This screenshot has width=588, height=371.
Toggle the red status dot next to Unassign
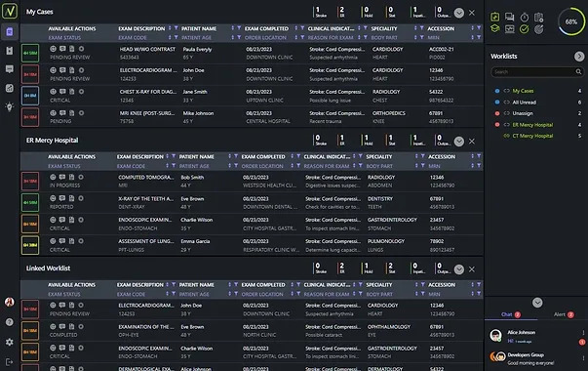click(x=497, y=113)
